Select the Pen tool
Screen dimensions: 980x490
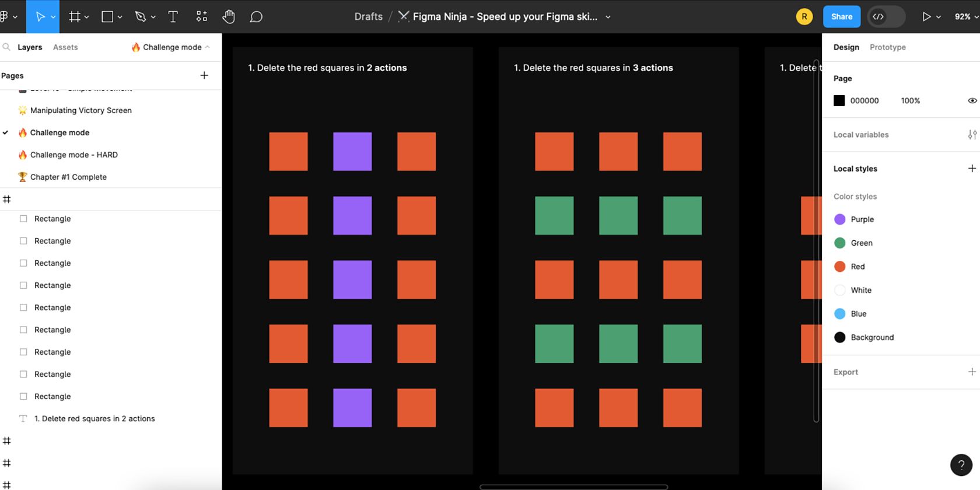coord(141,17)
